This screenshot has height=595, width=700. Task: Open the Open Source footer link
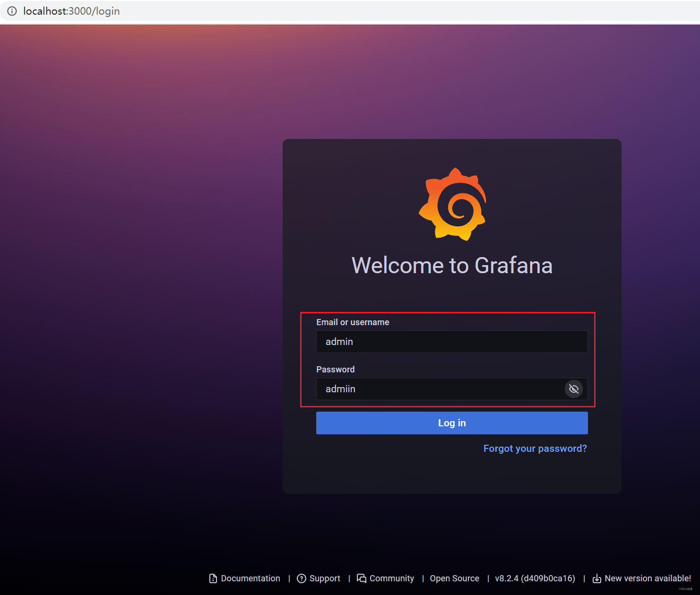[454, 578]
